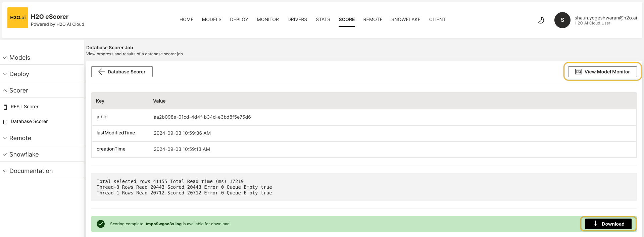This screenshot has height=237, width=644.
Task: Collapse the Scorer sidebar section
Action: [x=18, y=91]
